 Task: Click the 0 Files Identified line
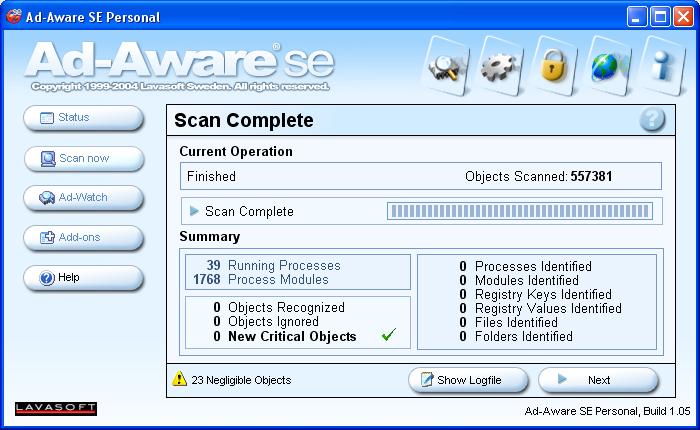click(x=508, y=322)
